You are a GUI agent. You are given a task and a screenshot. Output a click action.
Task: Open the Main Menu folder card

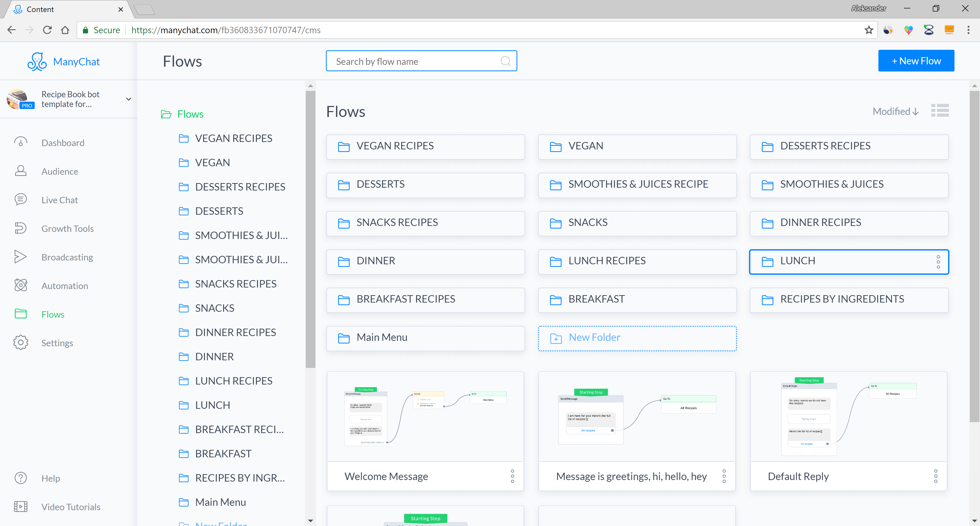(425, 338)
